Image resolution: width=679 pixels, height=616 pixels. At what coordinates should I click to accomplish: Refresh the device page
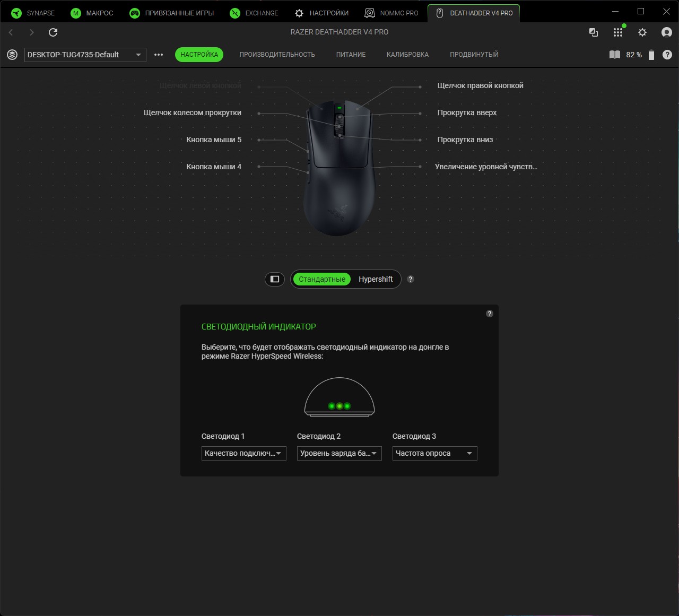pos(53,32)
